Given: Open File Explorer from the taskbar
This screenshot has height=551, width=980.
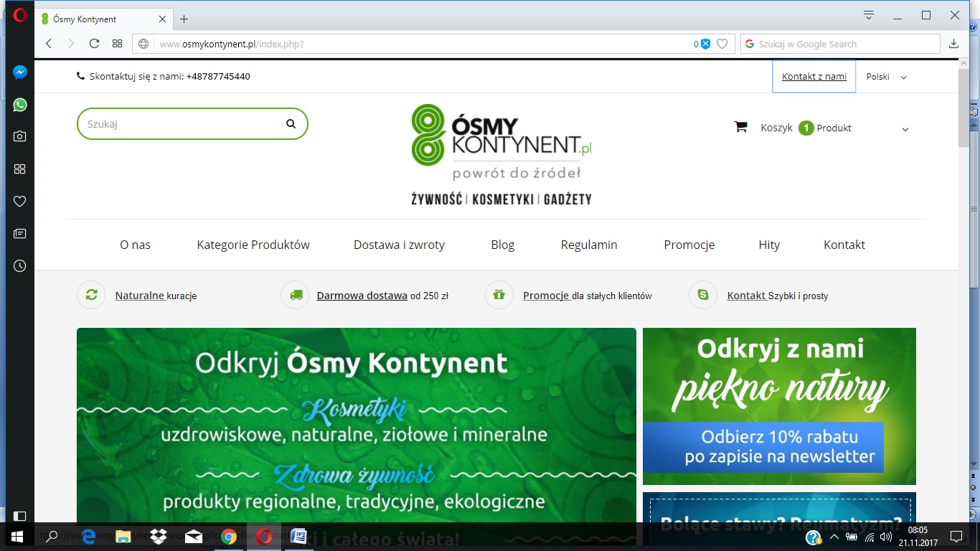Looking at the screenshot, I should click(x=123, y=537).
